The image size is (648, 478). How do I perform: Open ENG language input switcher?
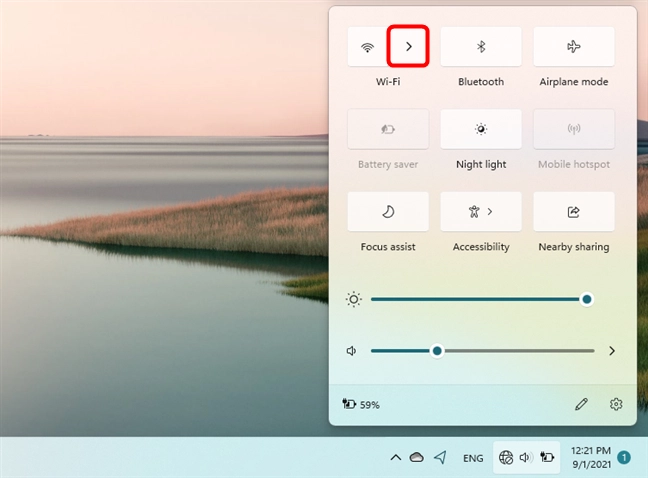point(473,458)
